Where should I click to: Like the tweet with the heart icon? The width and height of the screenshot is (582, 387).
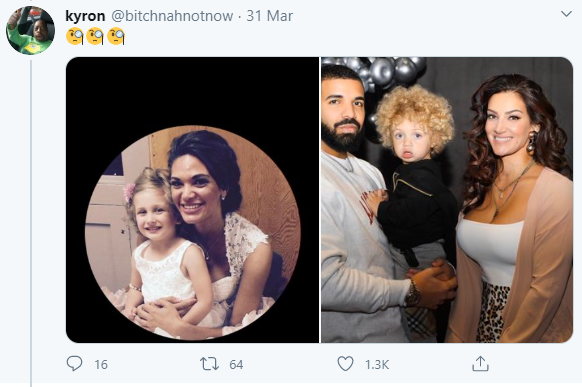point(345,364)
